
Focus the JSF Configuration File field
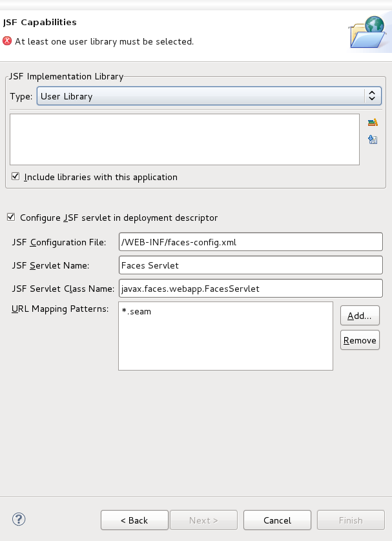point(251,242)
